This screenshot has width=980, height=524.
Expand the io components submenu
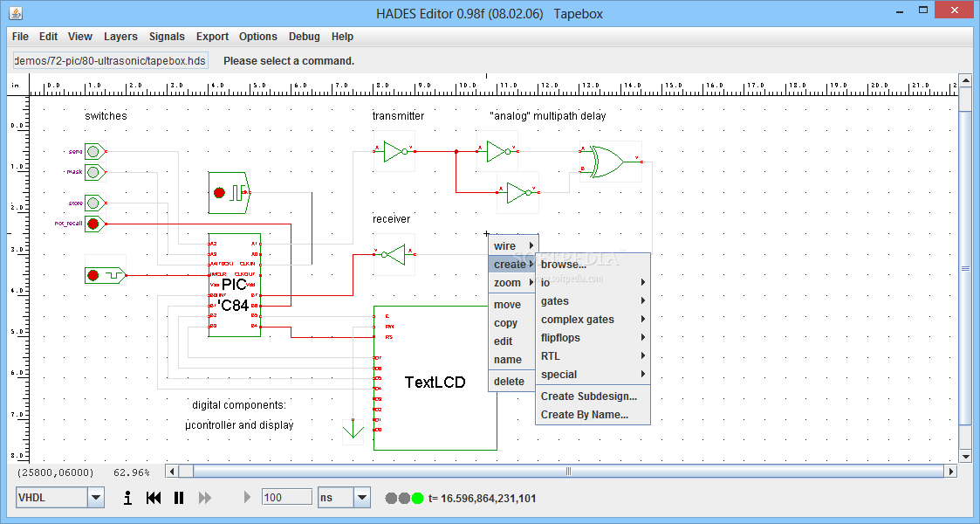tap(593, 283)
